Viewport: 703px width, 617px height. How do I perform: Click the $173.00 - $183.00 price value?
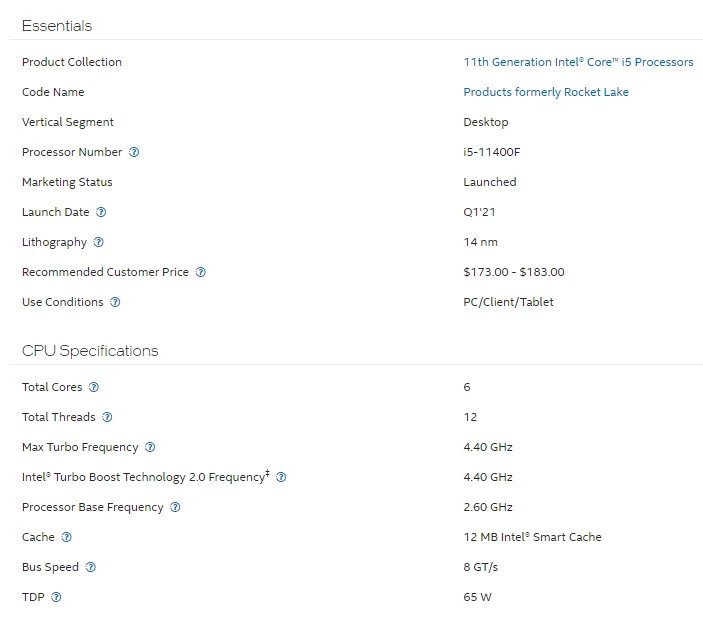click(513, 272)
